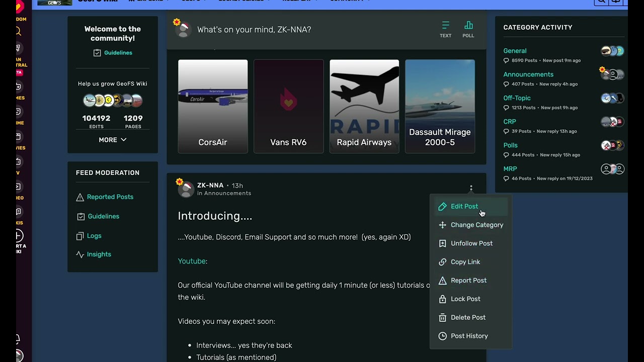Click the Report Post warning icon
The width and height of the screenshot is (644, 362).
442,281
